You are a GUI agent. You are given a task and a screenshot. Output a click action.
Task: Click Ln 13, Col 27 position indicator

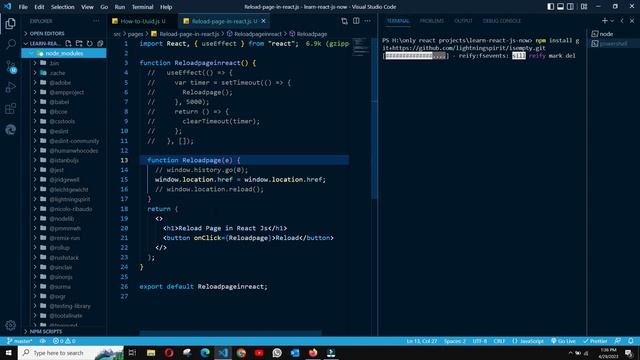(x=422, y=341)
